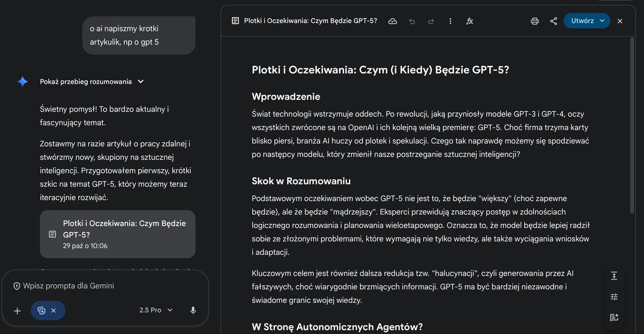Click the cloud save status icon
644x334 pixels.
click(392, 21)
